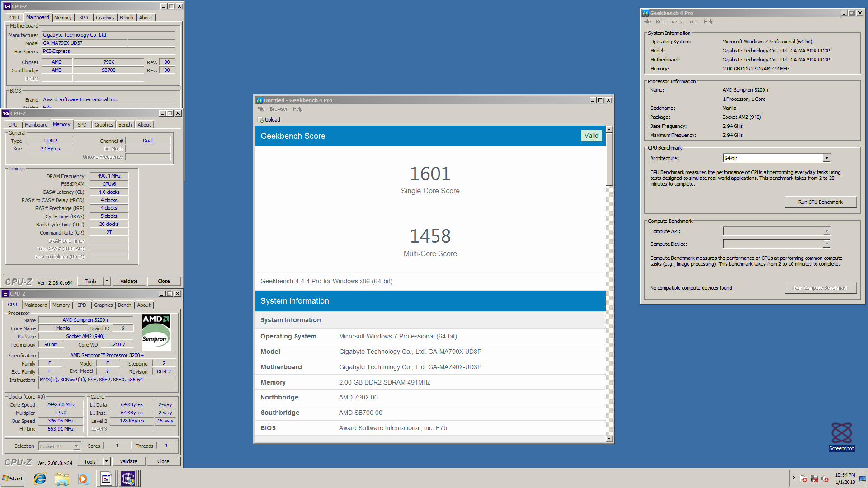Click Validate in Memory CPU-Z window

click(129, 281)
